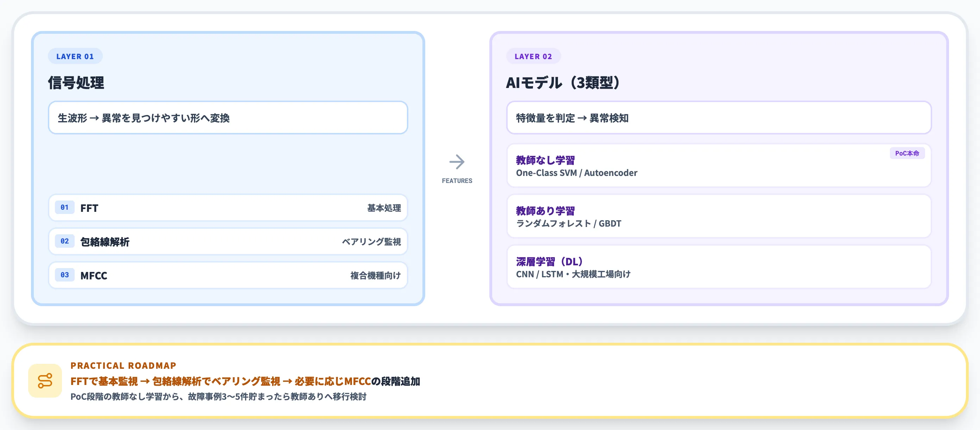Open the 教師あり学習 card title
The image size is (980, 430).
545,211
